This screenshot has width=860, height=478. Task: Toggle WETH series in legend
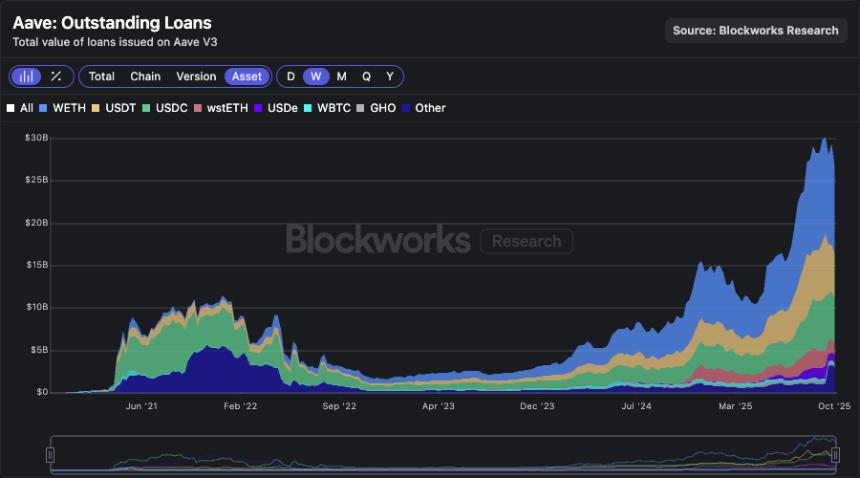(x=62, y=108)
